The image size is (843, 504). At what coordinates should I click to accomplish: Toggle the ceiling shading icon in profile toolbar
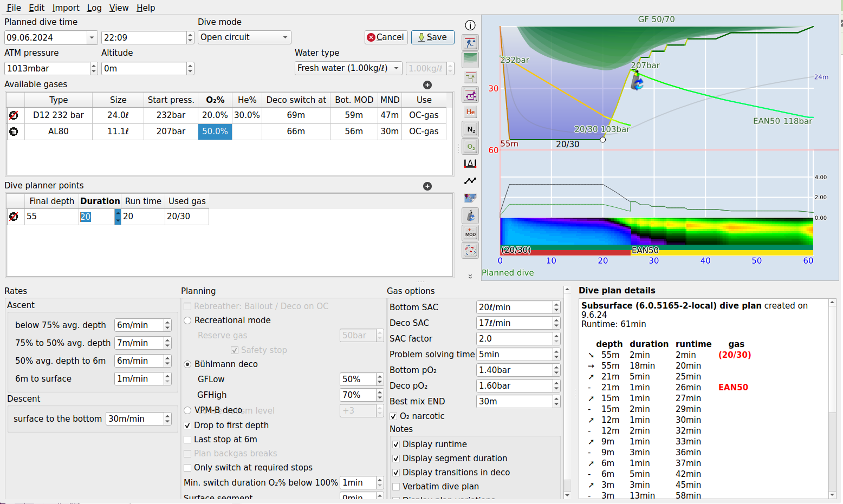pyautogui.click(x=470, y=60)
